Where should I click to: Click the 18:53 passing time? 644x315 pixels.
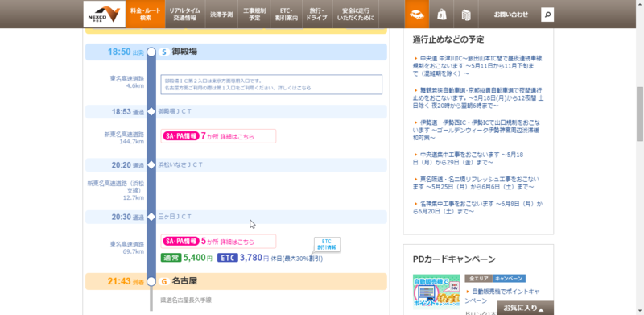click(122, 111)
